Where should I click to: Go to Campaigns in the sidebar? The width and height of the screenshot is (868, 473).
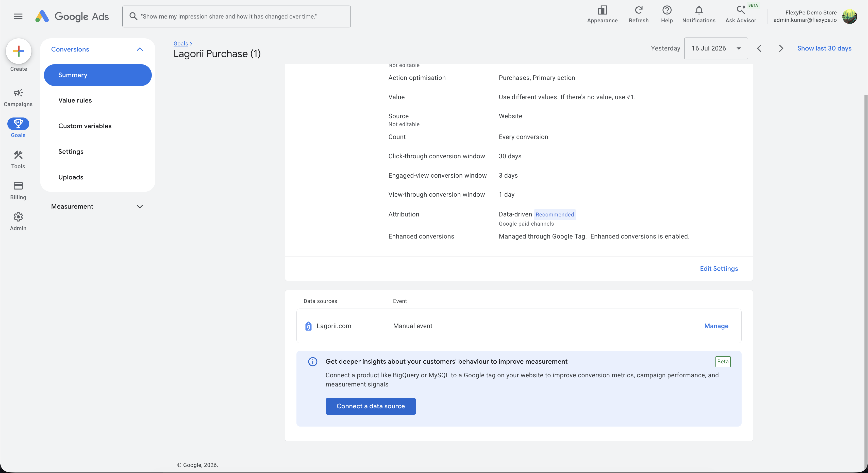tap(18, 98)
